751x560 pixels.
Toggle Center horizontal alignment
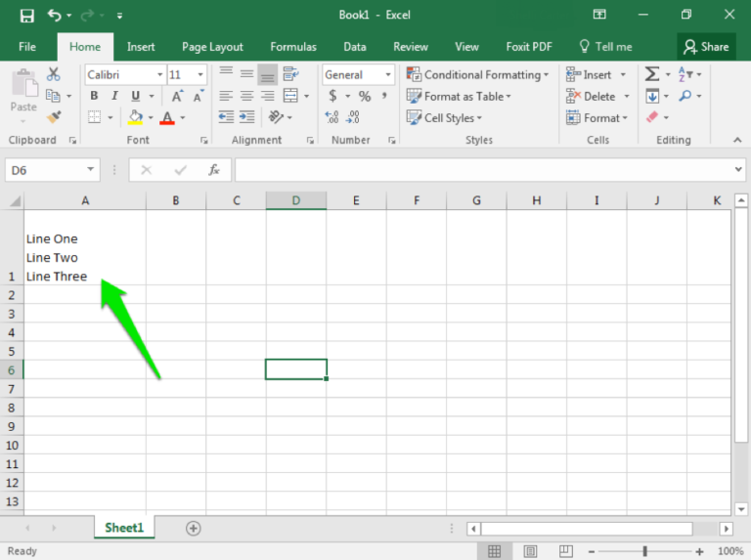click(x=246, y=96)
